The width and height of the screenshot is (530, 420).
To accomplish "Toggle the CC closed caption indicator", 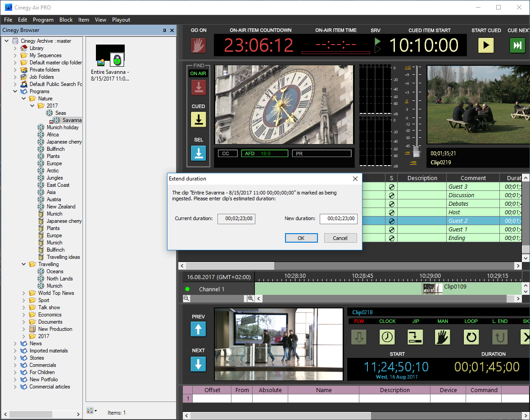I will coord(227,154).
